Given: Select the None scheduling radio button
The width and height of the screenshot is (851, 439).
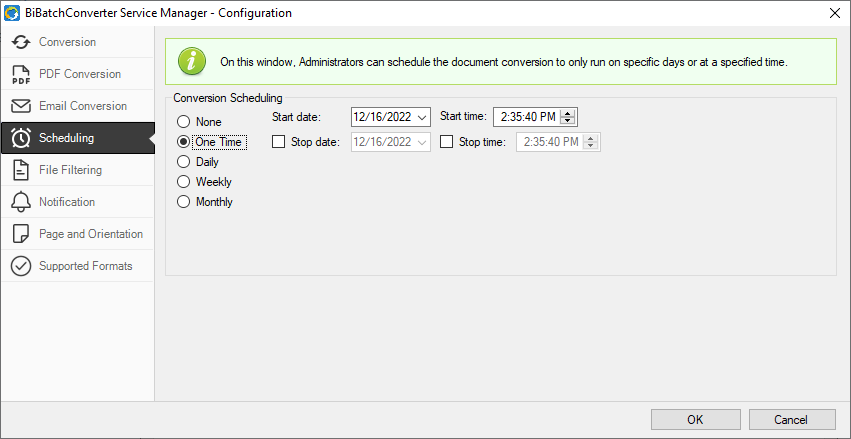Looking at the screenshot, I should pyautogui.click(x=184, y=122).
